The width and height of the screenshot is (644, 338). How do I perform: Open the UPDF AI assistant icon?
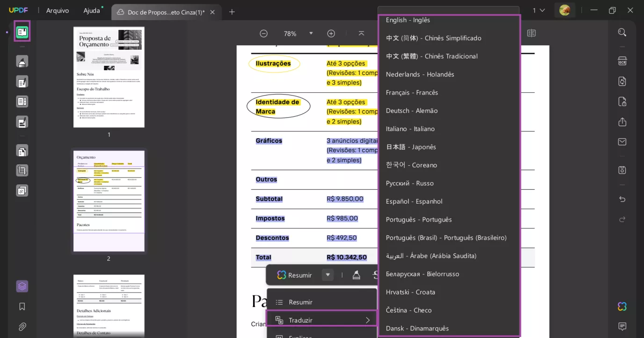point(622,307)
